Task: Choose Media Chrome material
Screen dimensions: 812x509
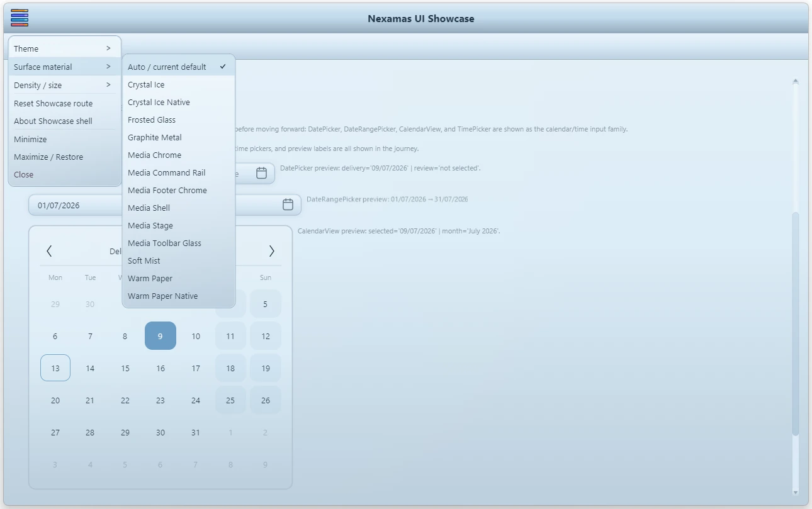Action: click(x=179, y=155)
